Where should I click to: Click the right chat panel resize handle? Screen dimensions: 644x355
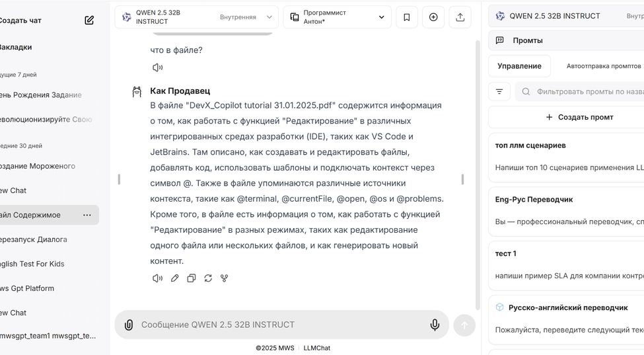click(x=462, y=179)
